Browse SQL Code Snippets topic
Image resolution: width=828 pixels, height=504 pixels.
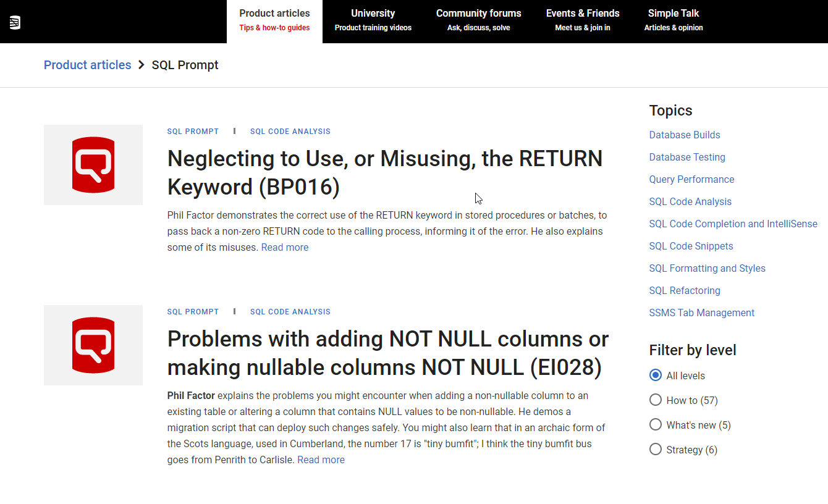(x=691, y=246)
